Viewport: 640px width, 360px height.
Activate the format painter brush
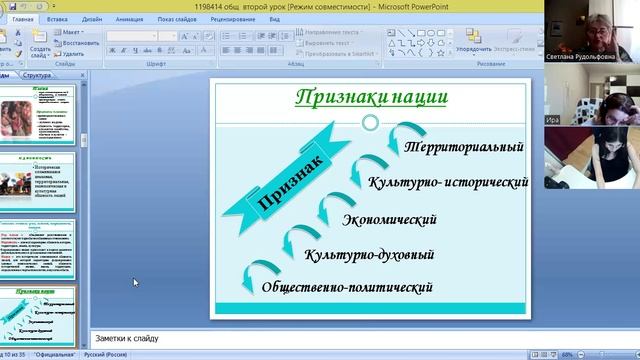18,54
